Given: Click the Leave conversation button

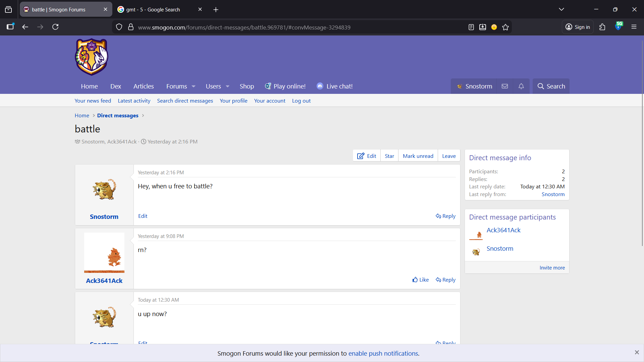Looking at the screenshot, I should pyautogui.click(x=448, y=156).
